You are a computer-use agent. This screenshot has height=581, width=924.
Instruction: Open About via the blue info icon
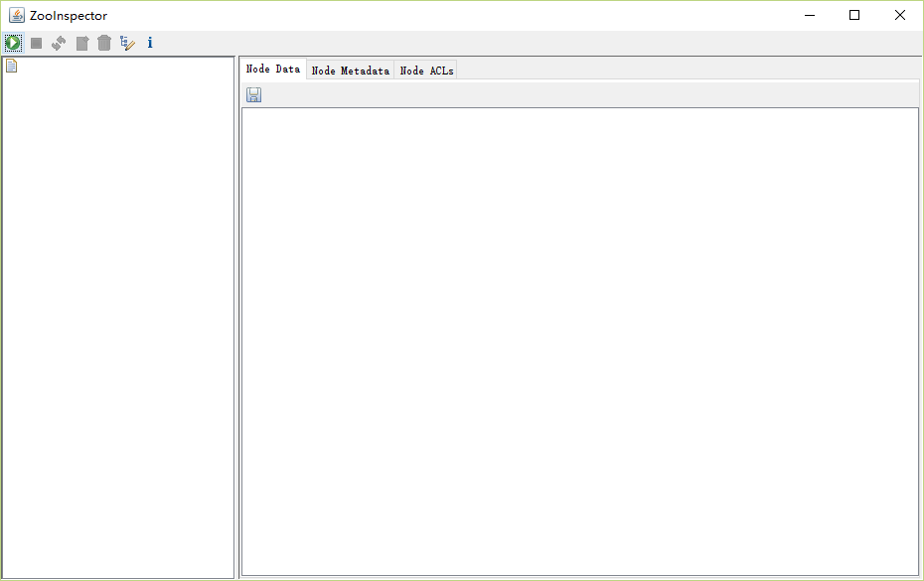(x=150, y=43)
